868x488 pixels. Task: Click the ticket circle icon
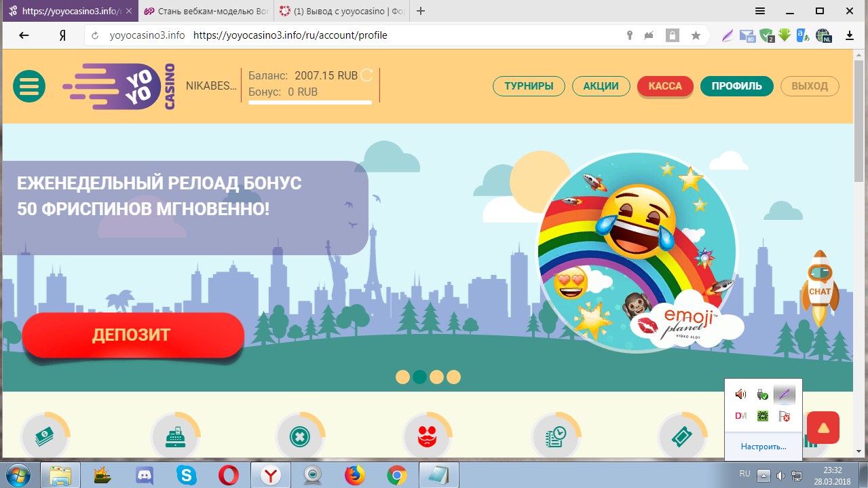[683, 437]
